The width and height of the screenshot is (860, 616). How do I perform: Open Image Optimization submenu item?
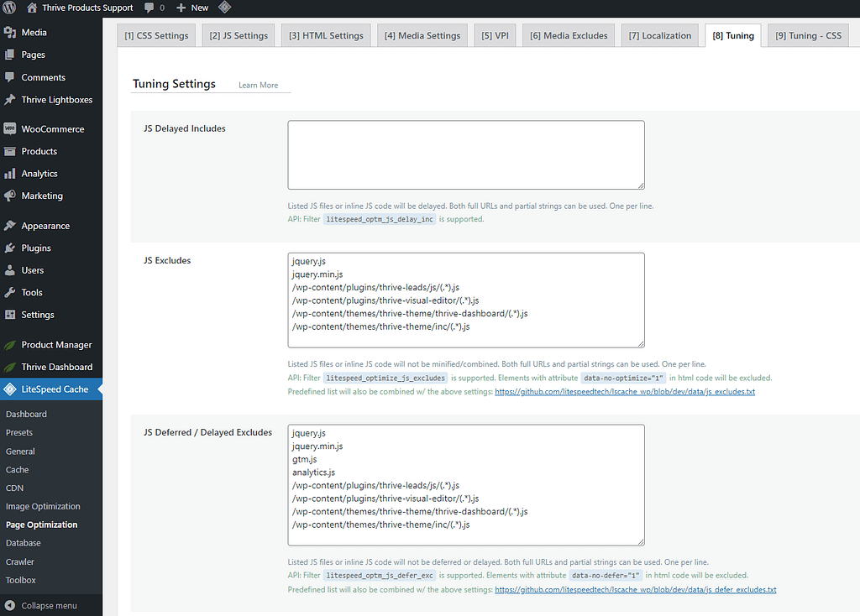[x=43, y=506]
